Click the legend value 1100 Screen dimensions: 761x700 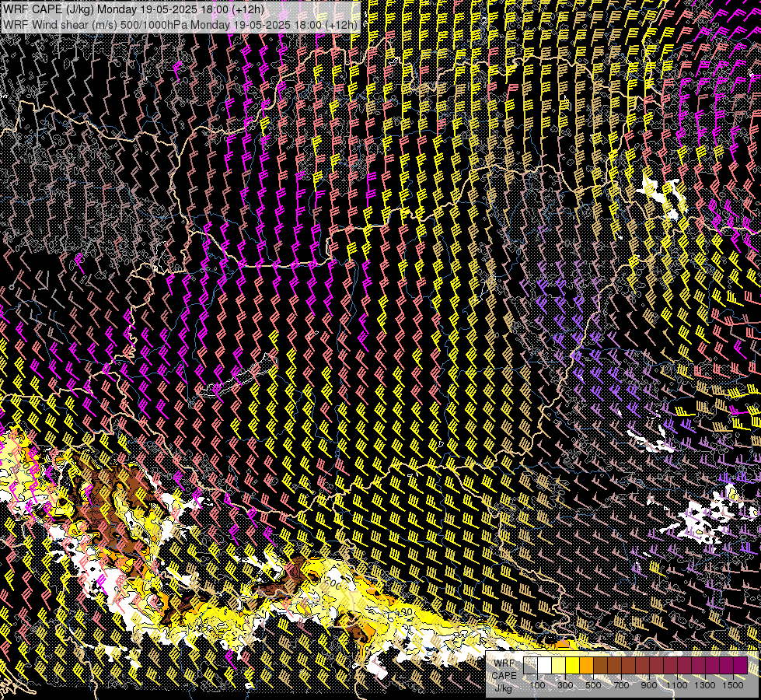click(677, 685)
